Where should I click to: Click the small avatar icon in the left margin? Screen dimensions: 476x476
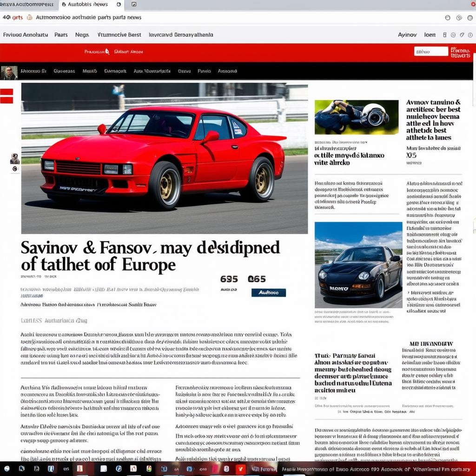(x=15, y=159)
